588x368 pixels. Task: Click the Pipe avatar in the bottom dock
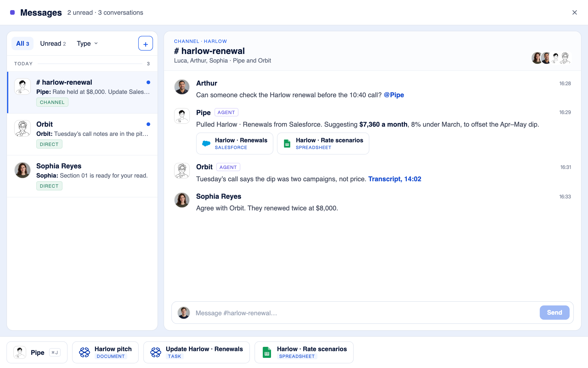pos(20,353)
